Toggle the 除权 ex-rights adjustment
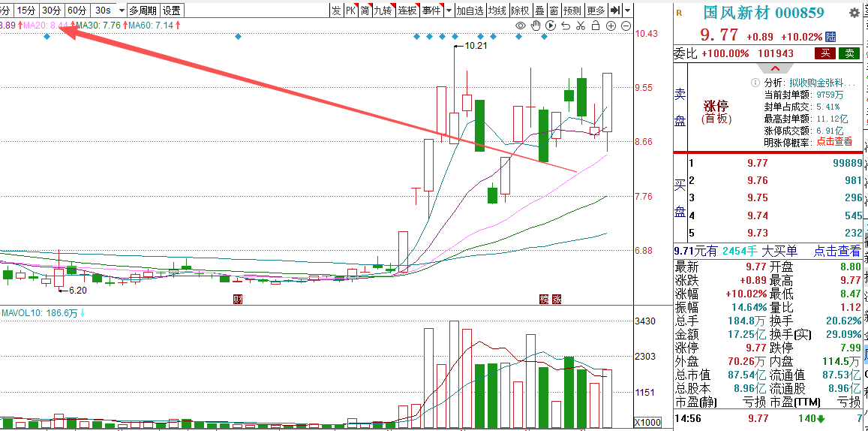Screen dimensions: 868x431 pos(520,11)
